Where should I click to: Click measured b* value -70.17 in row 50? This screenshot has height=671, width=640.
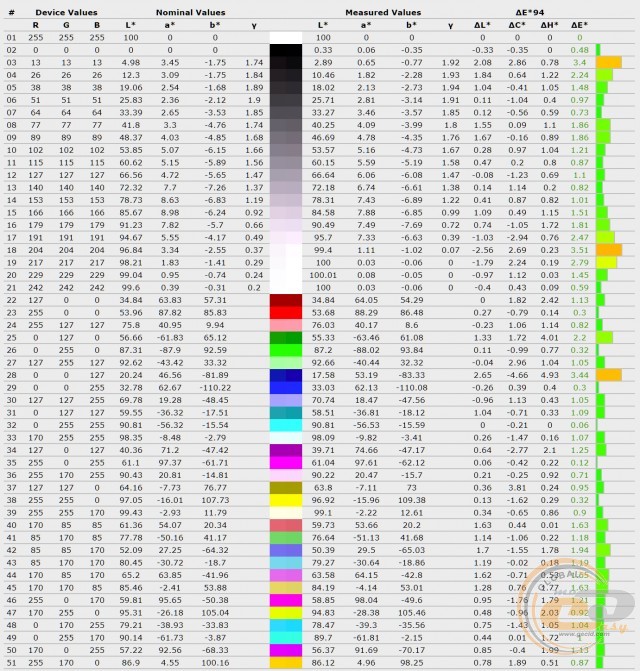(411, 650)
